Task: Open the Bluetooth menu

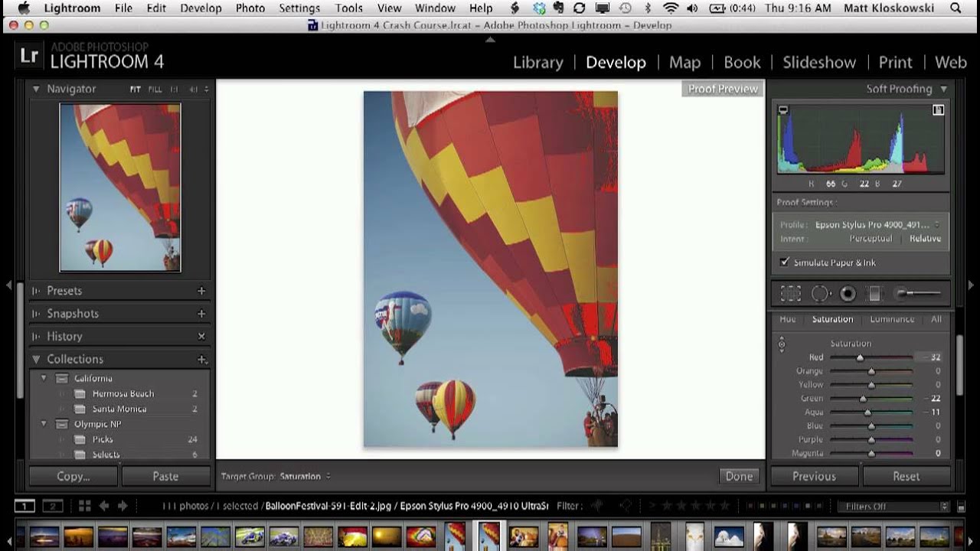Action: pyautogui.click(x=648, y=8)
